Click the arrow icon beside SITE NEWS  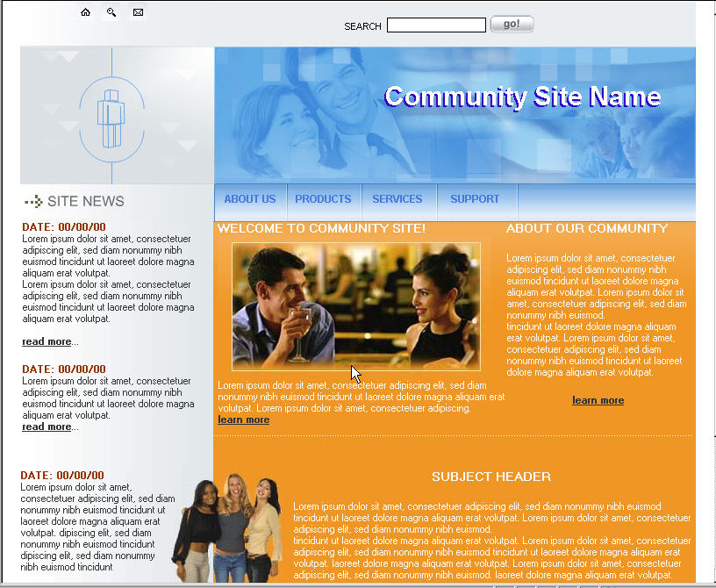point(33,201)
